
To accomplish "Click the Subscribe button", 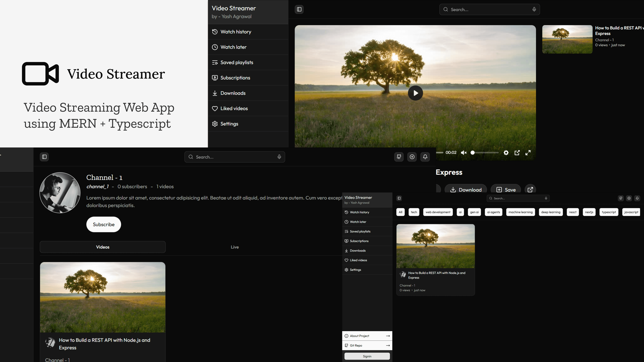I will point(103,224).
